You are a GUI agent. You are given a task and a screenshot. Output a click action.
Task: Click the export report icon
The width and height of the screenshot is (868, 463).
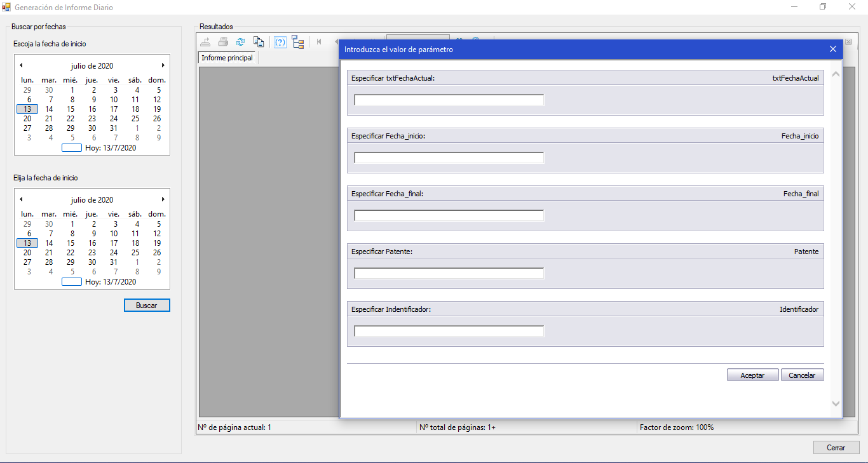click(206, 42)
